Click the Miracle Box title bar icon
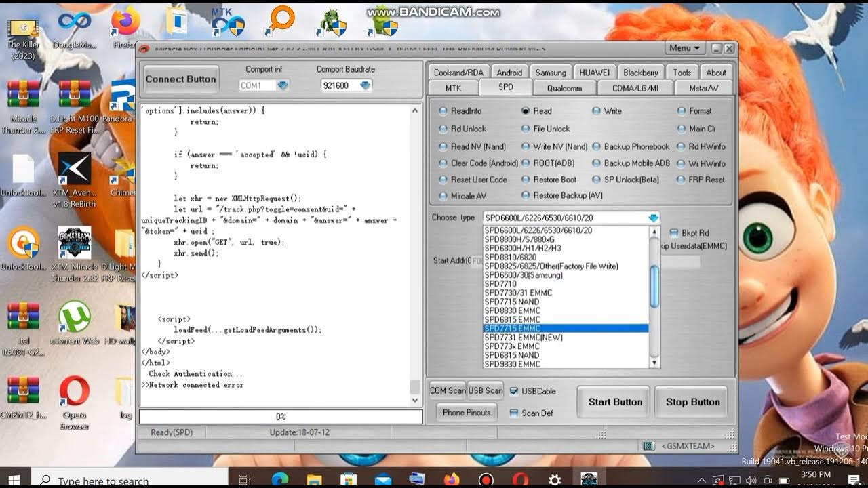The height and width of the screenshot is (488, 868). [x=144, y=48]
